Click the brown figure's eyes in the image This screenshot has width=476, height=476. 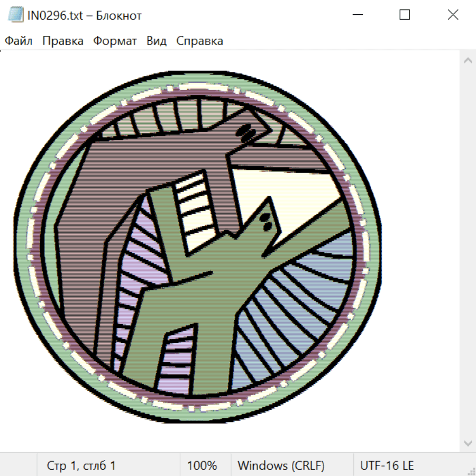tap(244, 131)
